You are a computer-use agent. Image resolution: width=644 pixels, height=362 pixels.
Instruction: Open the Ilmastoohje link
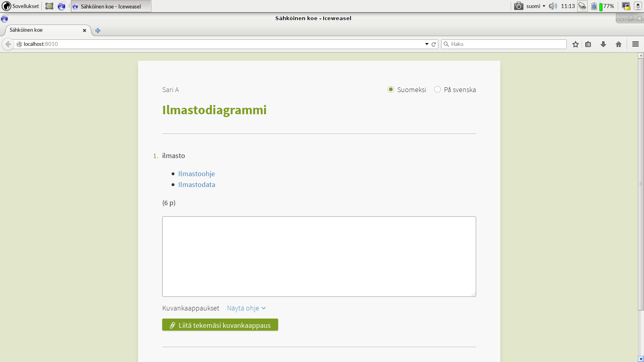pos(196,174)
